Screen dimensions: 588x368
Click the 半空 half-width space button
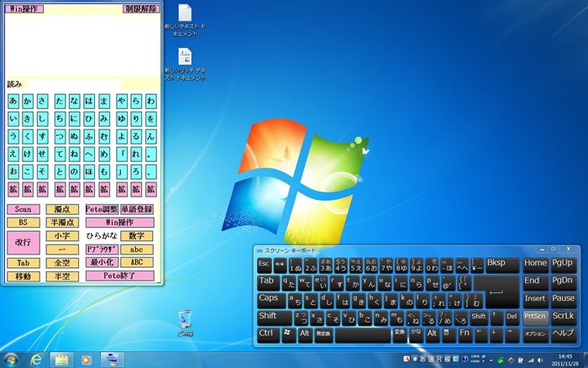coord(63,277)
